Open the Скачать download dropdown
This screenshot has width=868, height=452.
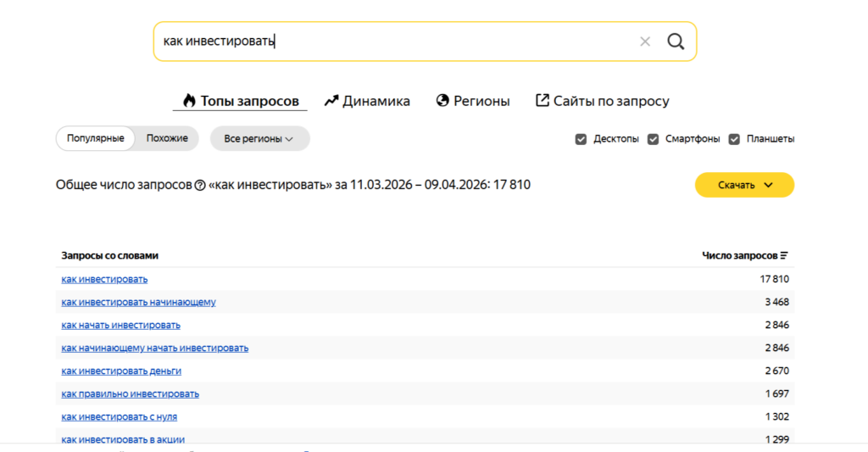click(x=744, y=185)
